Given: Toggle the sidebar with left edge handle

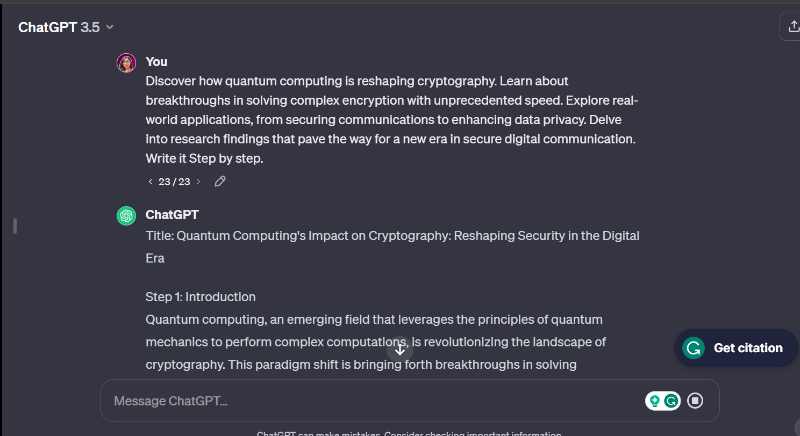Looking at the screenshot, I should (15, 226).
